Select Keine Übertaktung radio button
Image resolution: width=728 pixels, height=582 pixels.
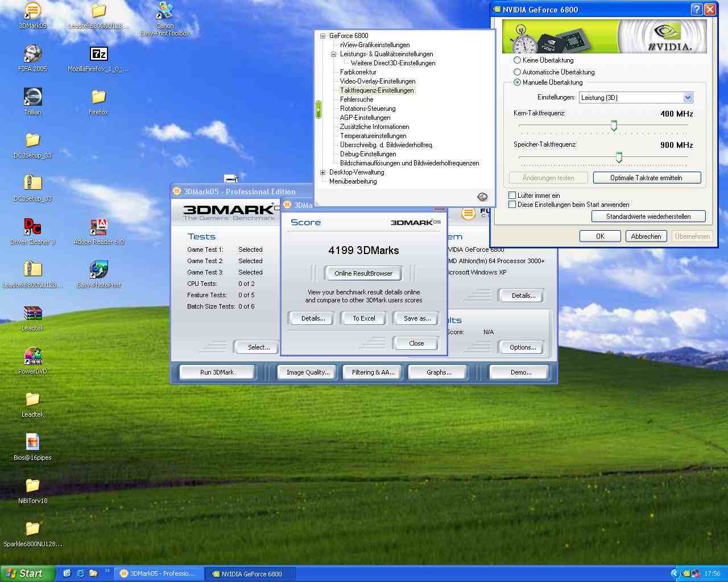point(517,60)
